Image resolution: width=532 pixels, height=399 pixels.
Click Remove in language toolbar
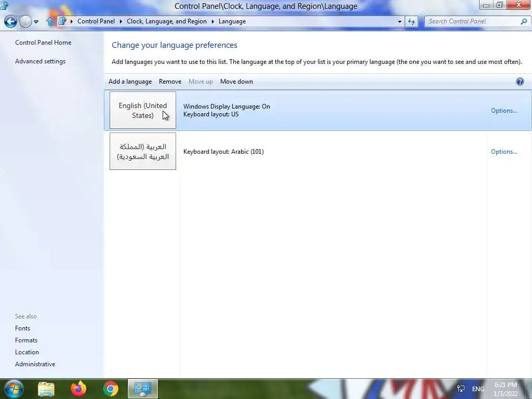(170, 82)
